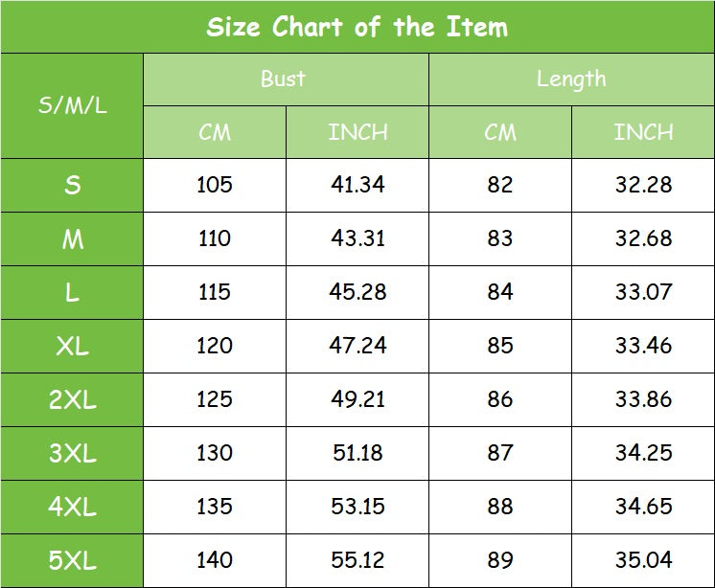The height and width of the screenshot is (588, 715).
Task: Click the 2XL size row label
Action: pyautogui.click(x=72, y=399)
